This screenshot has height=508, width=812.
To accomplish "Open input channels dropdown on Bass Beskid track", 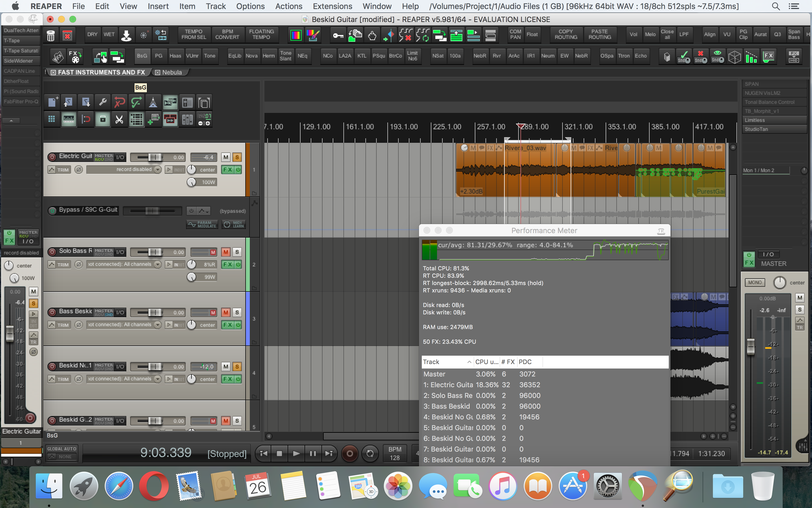I will 157,325.
